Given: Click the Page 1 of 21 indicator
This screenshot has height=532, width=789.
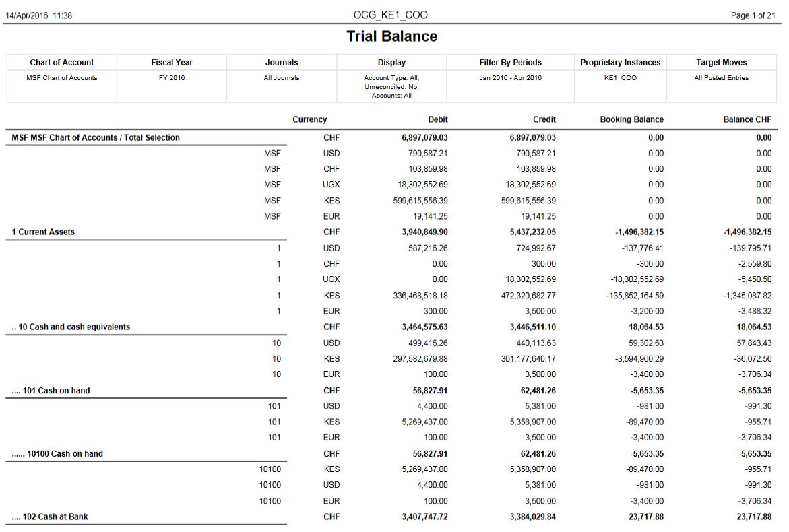Looking at the screenshot, I should tap(753, 15).
